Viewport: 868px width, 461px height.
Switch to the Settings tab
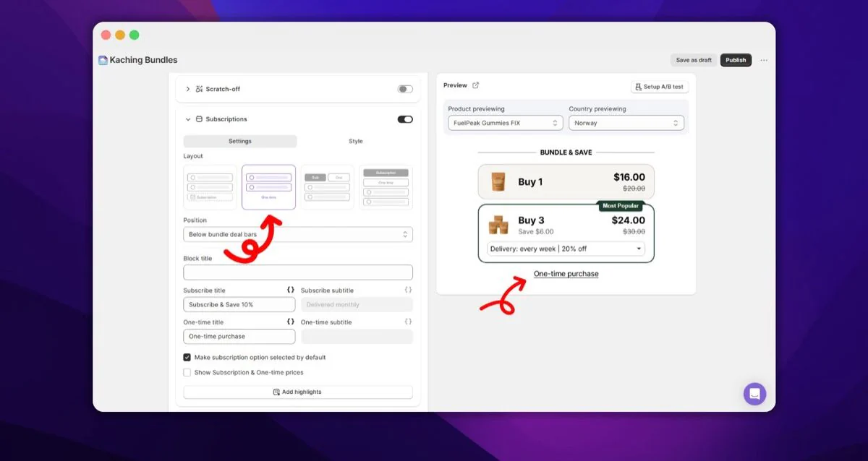[x=240, y=141]
